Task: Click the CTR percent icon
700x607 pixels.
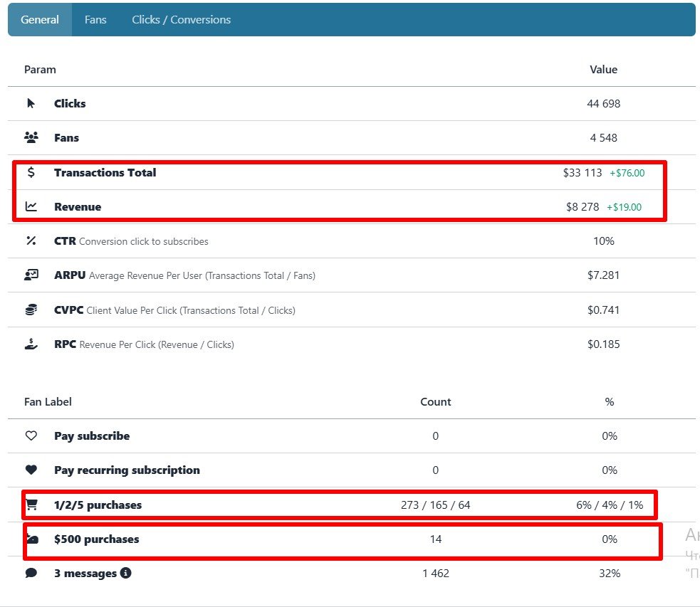Action: (x=31, y=241)
